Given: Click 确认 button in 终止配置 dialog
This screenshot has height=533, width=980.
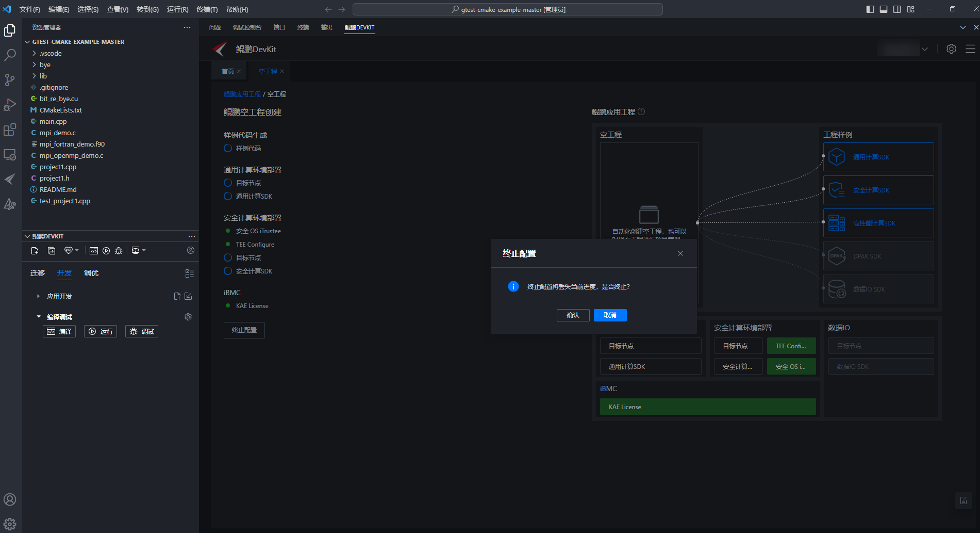Looking at the screenshot, I should click(573, 315).
